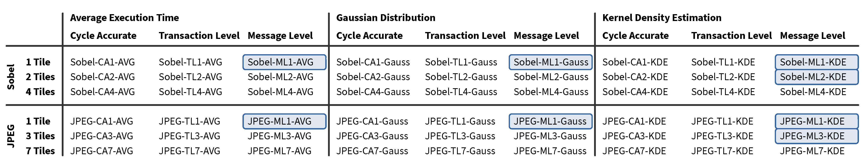Click the Kernel Density Estimation header
This screenshot has width=868, height=167.
point(662,18)
